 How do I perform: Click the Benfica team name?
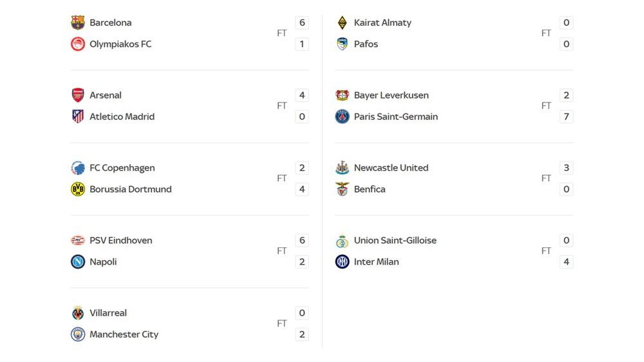coord(370,189)
